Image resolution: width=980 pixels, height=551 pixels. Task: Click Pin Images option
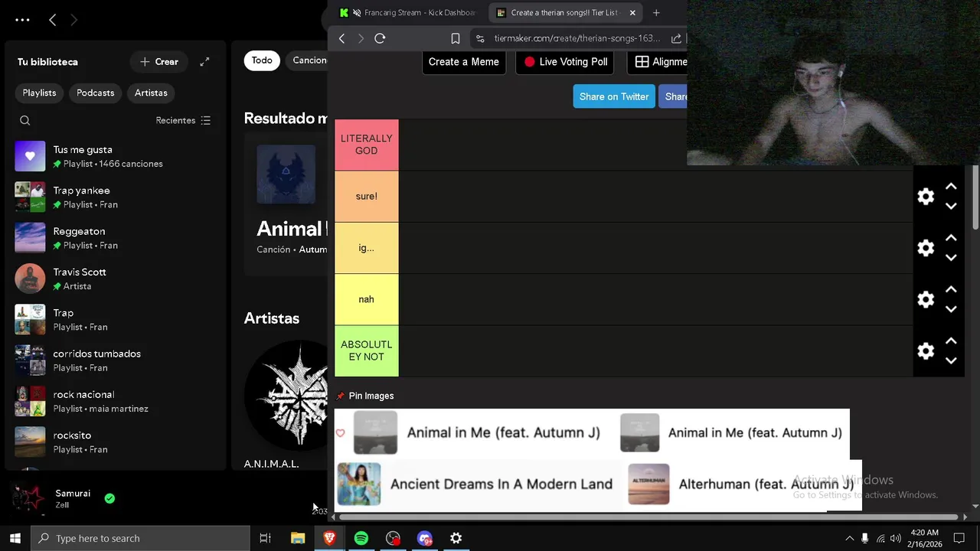pyautogui.click(x=365, y=396)
